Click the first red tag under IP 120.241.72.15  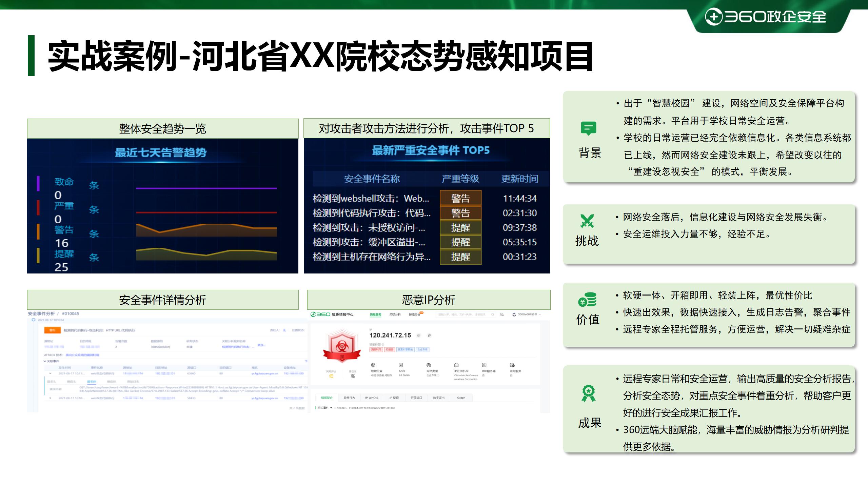coord(376,349)
